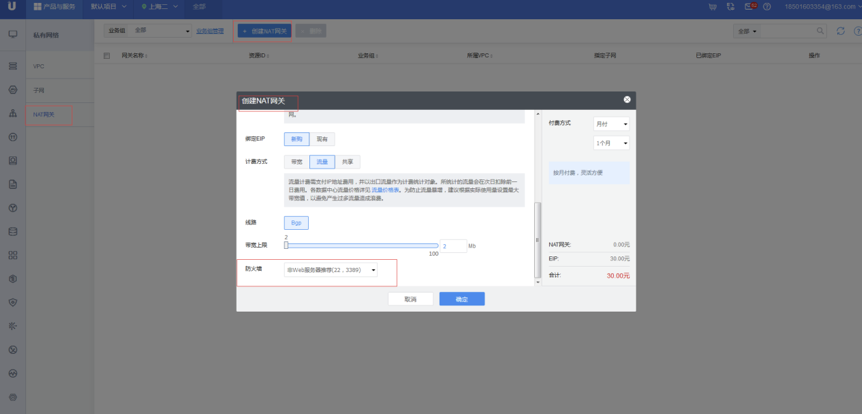
Task: Click the shopping cart icon in top bar
Action: (712, 7)
